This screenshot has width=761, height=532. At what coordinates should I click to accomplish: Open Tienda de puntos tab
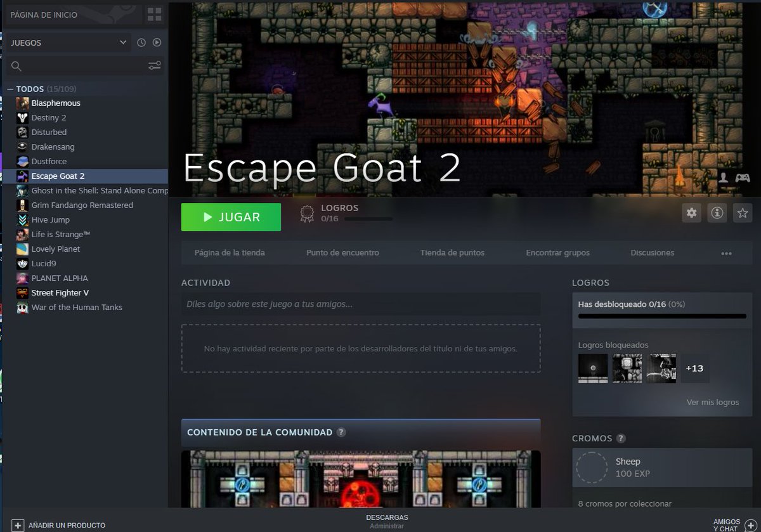click(452, 252)
